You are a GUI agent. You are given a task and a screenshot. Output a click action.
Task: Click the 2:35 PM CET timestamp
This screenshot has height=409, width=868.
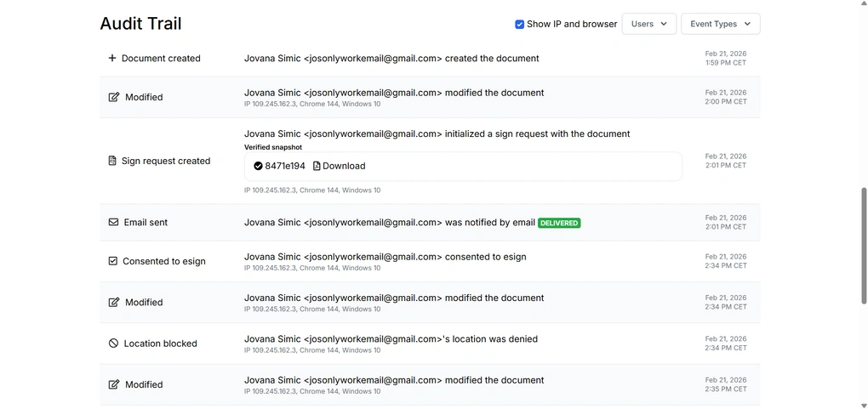[x=726, y=389]
